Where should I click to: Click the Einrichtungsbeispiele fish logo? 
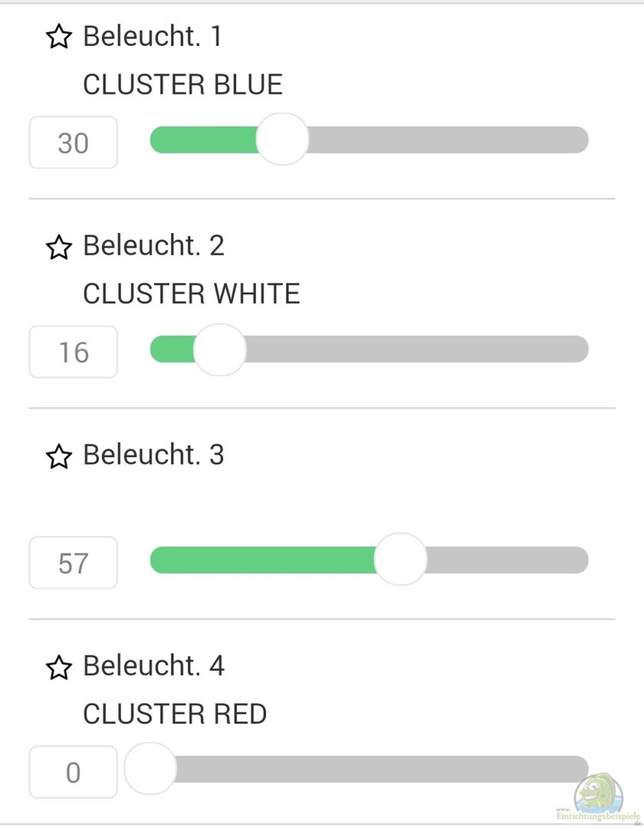click(599, 797)
